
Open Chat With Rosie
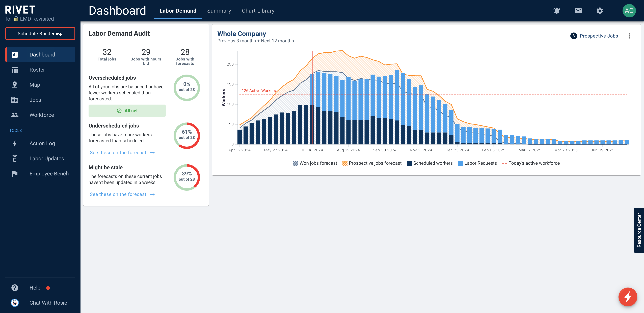(x=40, y=303)
